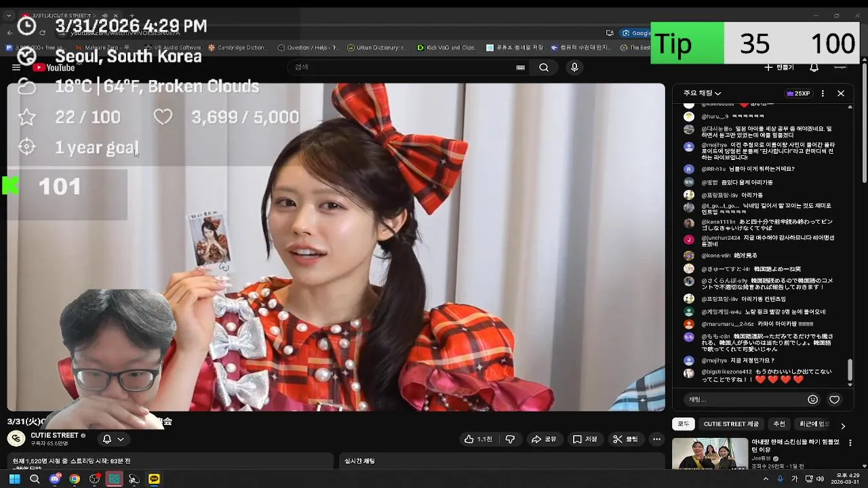This screenshot has height=488, width=868.
Task: Like the video with thumbs up
Action: pyautogui.click(x=478, y=439)
